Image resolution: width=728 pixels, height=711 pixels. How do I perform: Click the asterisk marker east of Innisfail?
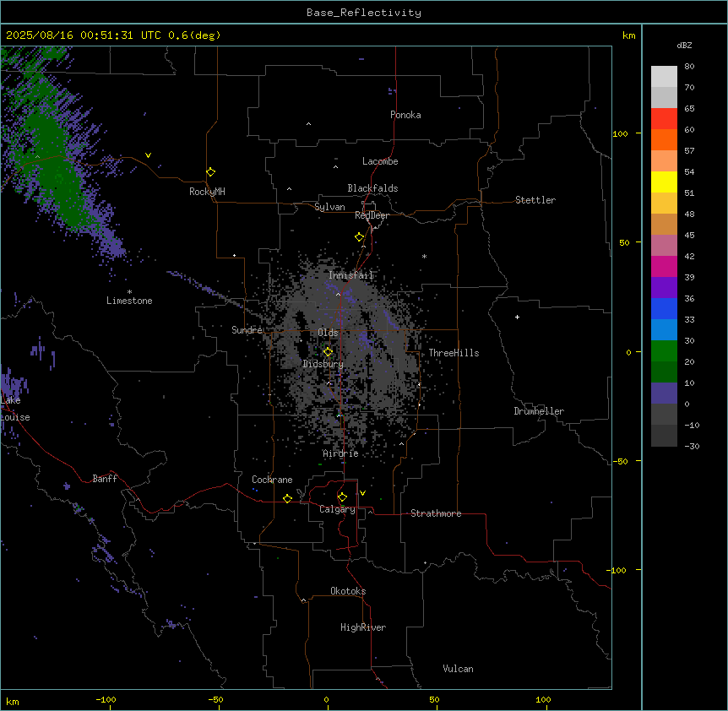tap(424, 256)
